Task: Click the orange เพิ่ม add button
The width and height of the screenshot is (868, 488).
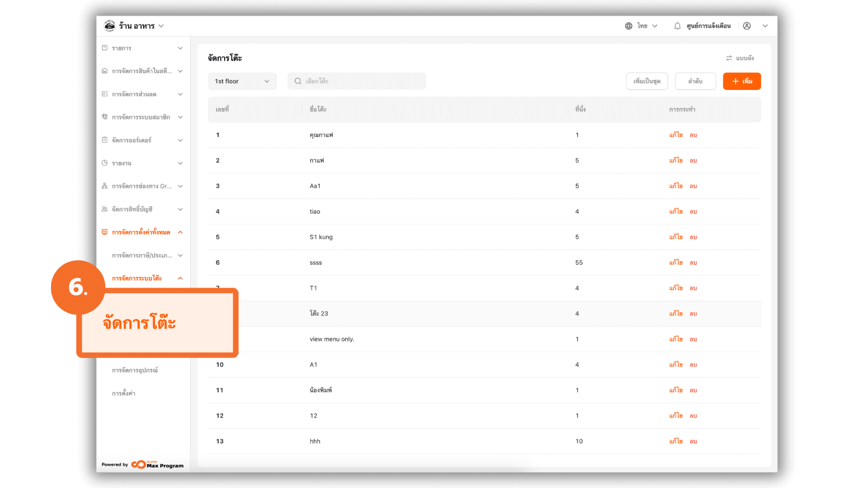Action: (x=741, y=81)
